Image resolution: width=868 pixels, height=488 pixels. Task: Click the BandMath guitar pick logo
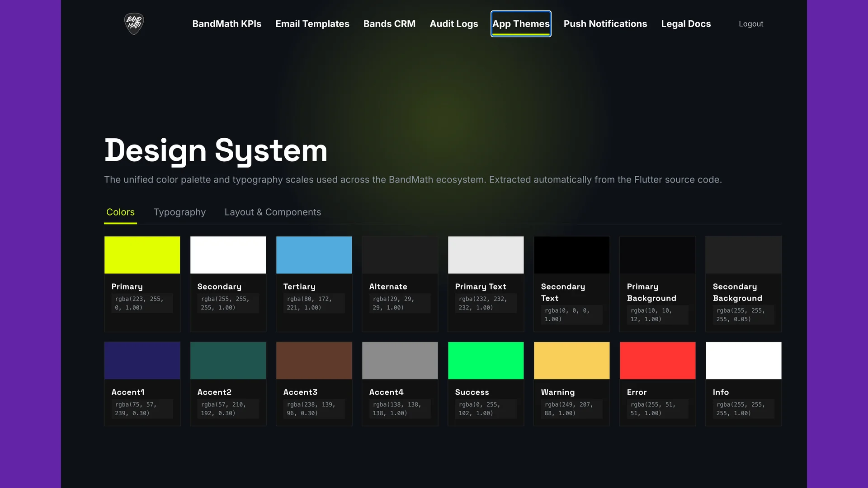[134, 23]
